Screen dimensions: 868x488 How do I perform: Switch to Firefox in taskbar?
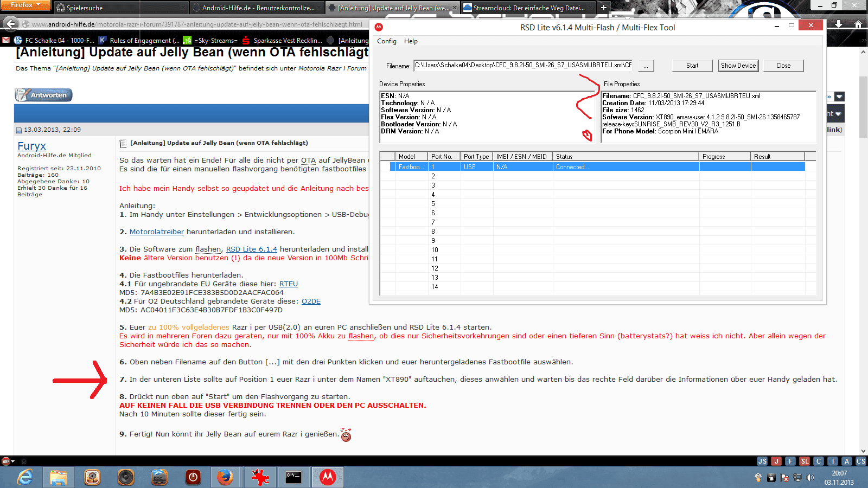(x=225, y=477)
